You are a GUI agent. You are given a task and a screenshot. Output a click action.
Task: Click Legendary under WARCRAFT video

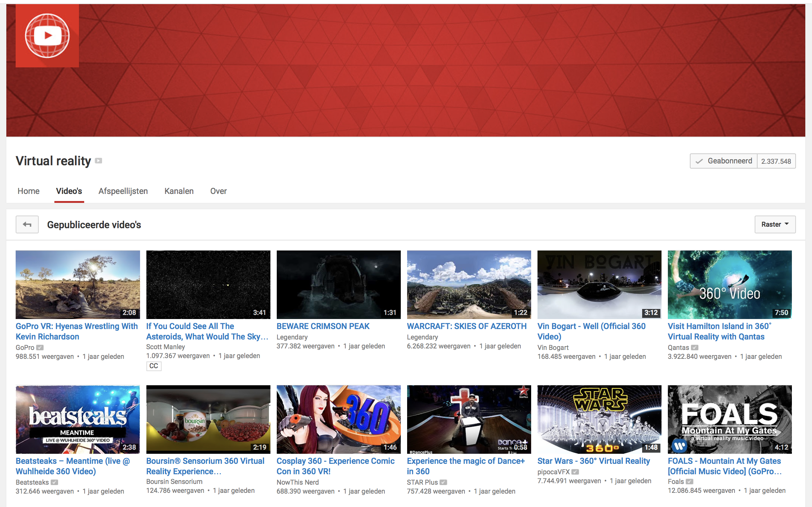(422, 337)
